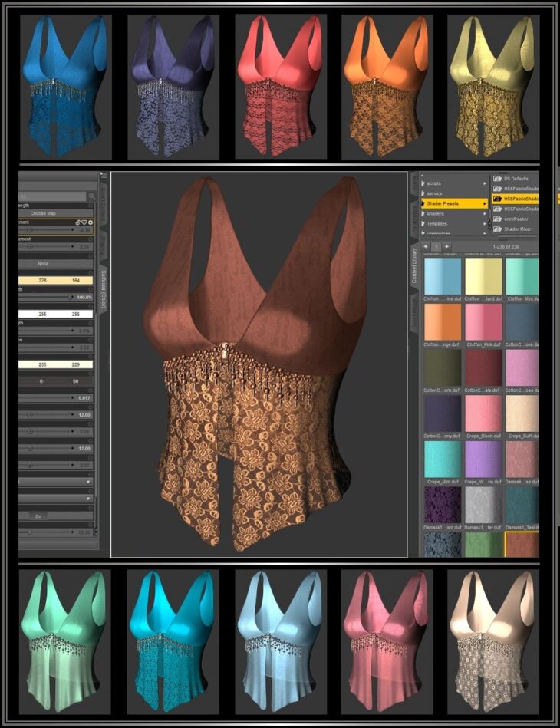Image resolution: width=560 pixels, height=728 pixels.
Task: Click the search magnifier icon in Surfaces panel
Action: (91, 197)
